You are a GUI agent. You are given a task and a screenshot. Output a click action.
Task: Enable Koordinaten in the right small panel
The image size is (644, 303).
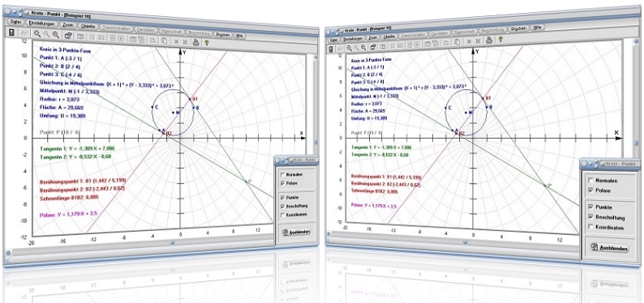point(590,227)
